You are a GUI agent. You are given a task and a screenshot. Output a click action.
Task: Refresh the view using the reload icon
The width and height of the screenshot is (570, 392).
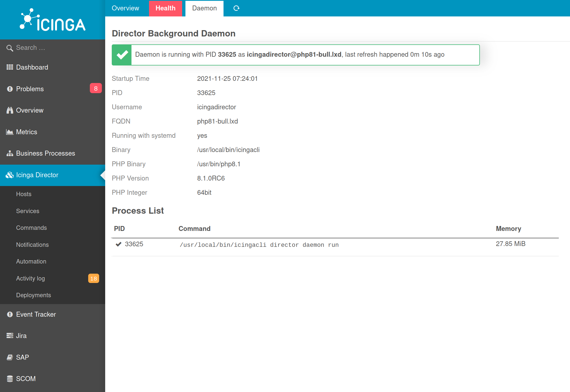tap(236, 8)
